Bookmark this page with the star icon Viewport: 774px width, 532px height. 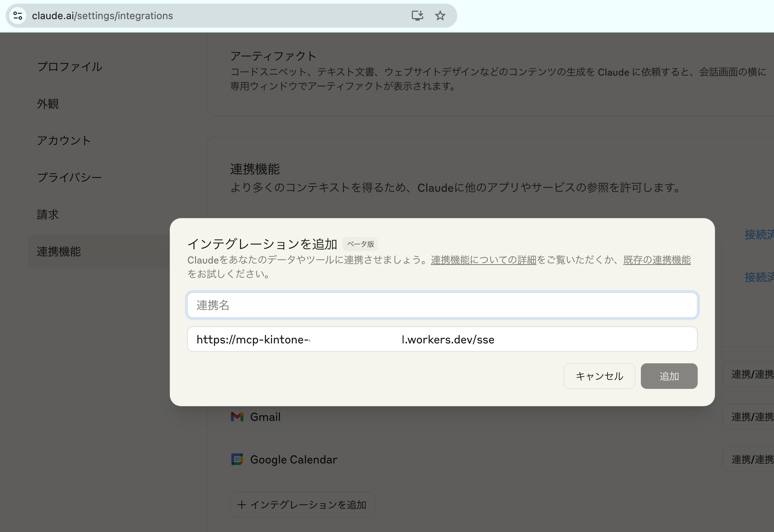click(x=440, y=16)
